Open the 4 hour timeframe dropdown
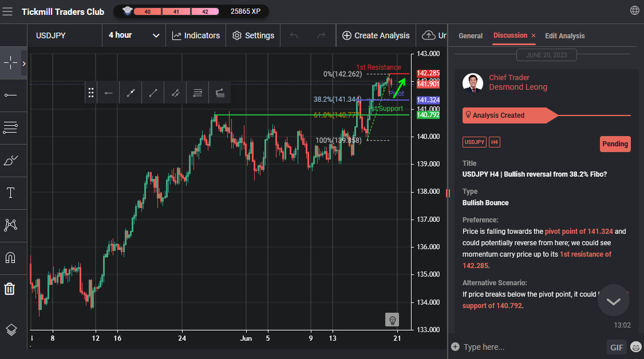This screenshot has height=359, width=644. point(134,35)
